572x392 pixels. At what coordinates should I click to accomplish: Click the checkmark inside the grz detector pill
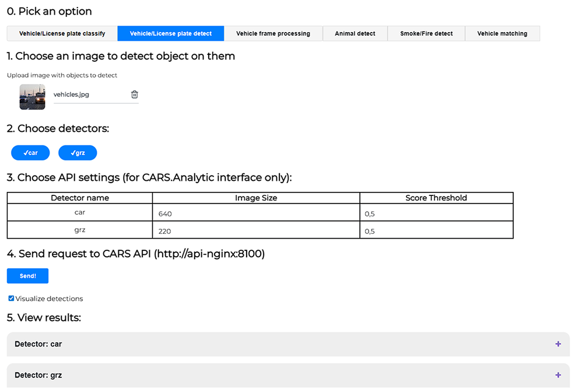click(x=71, y=152)
